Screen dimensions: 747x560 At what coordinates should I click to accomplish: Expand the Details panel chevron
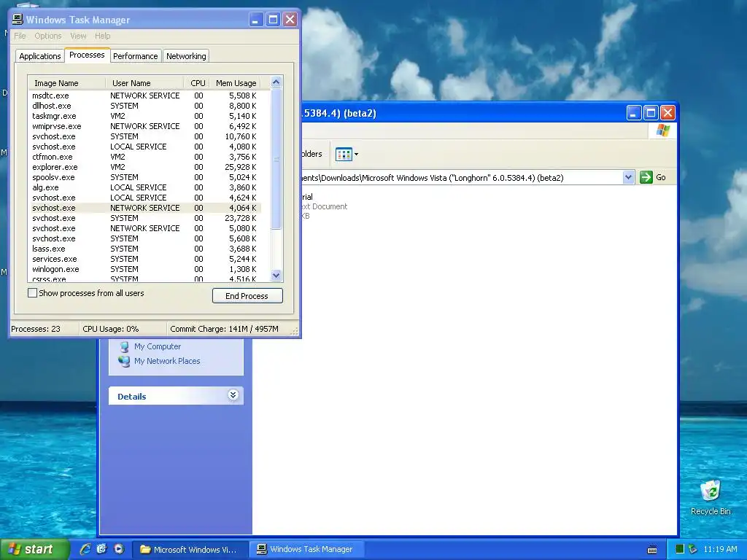[233, 395]
